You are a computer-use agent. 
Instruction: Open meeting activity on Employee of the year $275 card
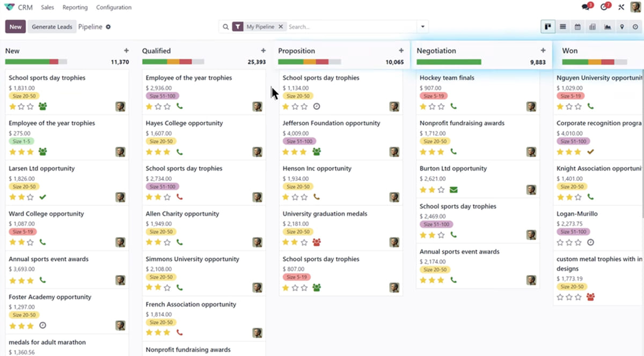tap(42, 152)
